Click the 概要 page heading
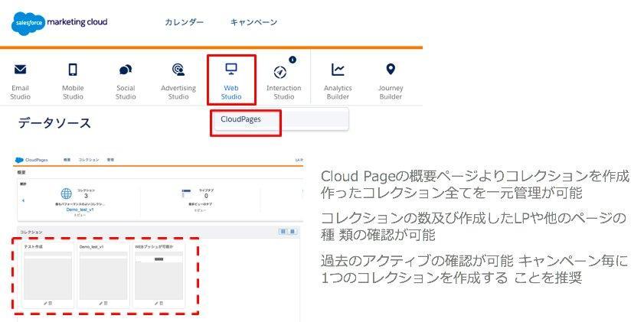Screen dimensions: 644x322 coord(23,173)
